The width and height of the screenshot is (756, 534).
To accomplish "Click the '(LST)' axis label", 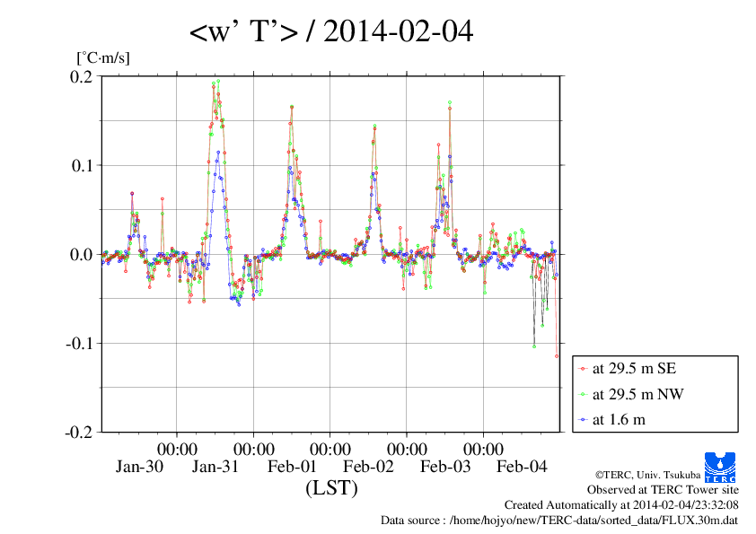I will [331, 487].
